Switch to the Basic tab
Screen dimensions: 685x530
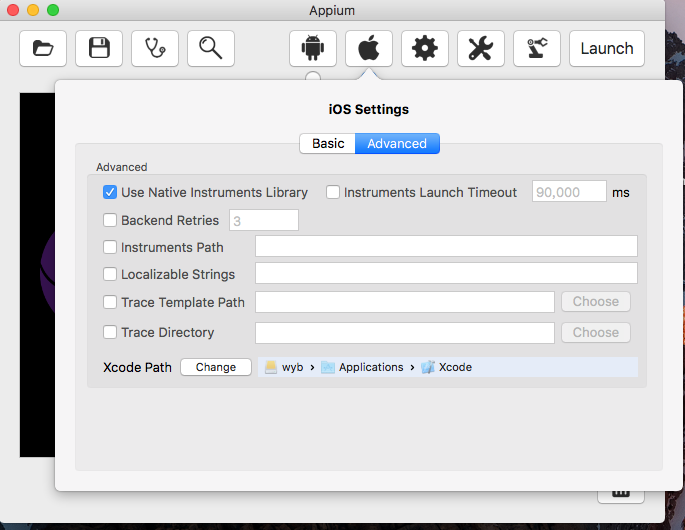pos(328,143)
